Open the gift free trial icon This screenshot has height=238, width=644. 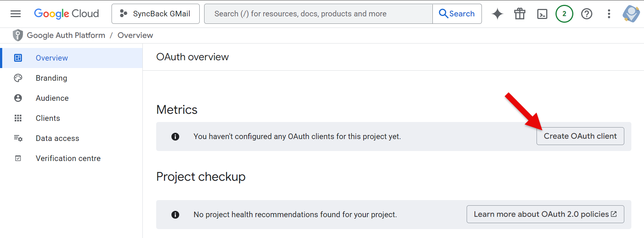click(519, 14)
